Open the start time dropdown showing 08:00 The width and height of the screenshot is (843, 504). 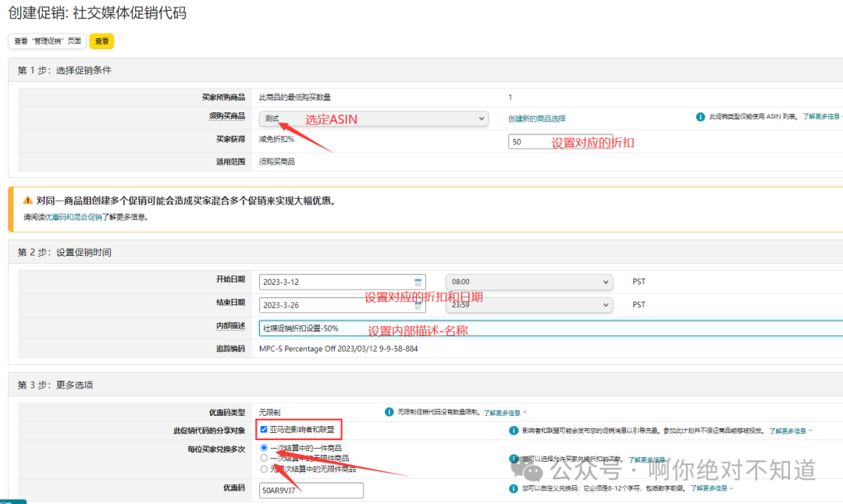pyautogui.click(x=528, y=282)
